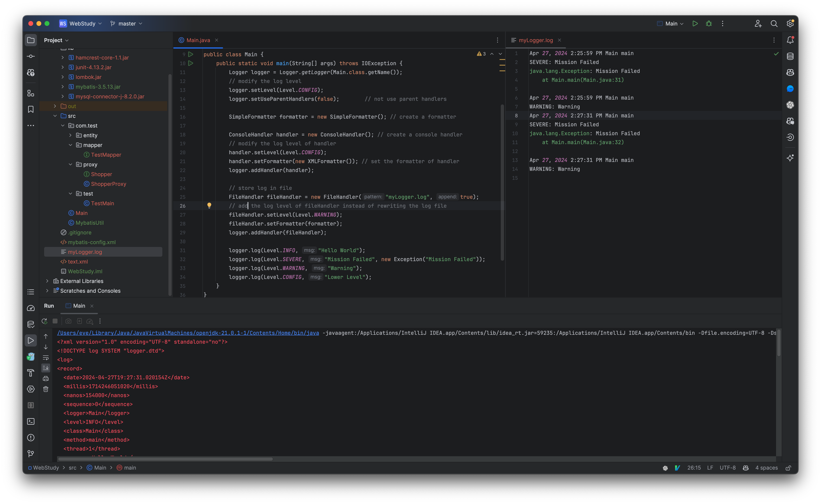This screenshot has height=504, width=821.
Task: Click the java executable path link in console
Action: click(x=188, y=333)
